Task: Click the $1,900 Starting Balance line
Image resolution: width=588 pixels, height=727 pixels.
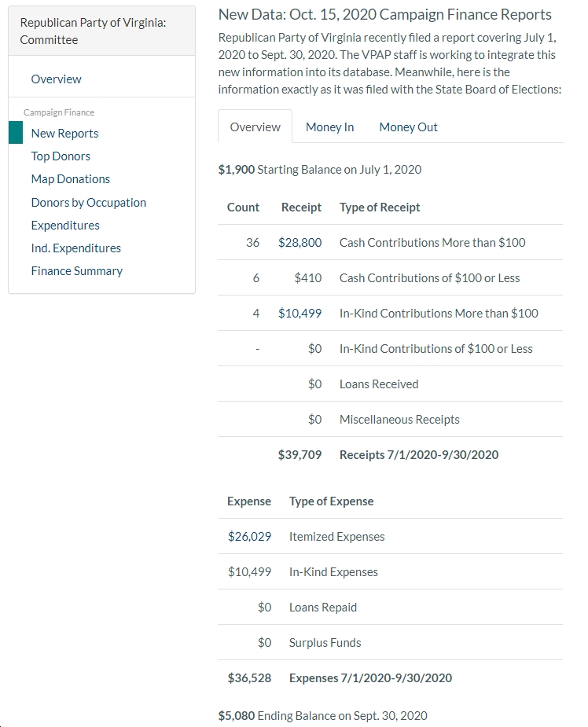Action: point(320,170)
